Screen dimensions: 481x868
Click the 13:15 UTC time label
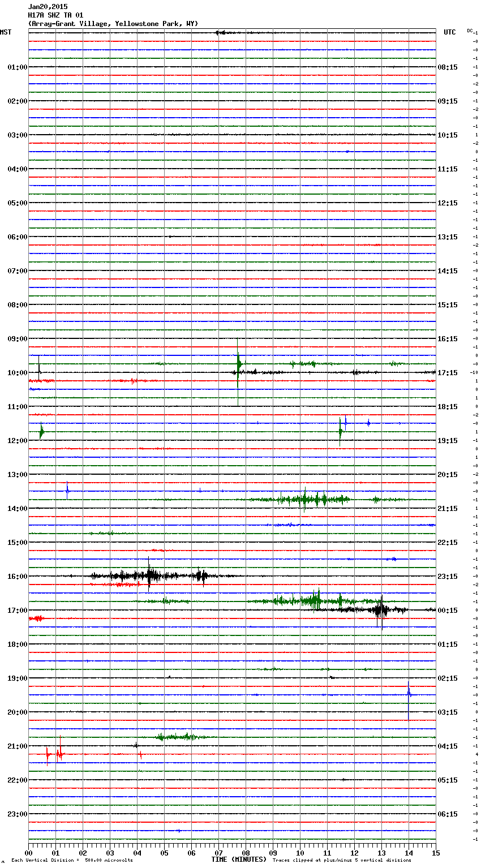point(448,237)
